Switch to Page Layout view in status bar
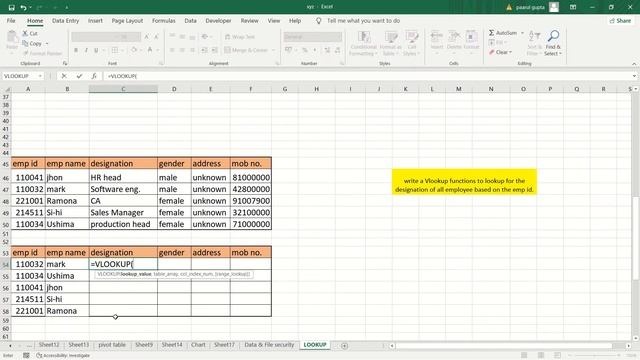This screenshot has height=360, width=640. pyautogui.click(x=541, y=356)
